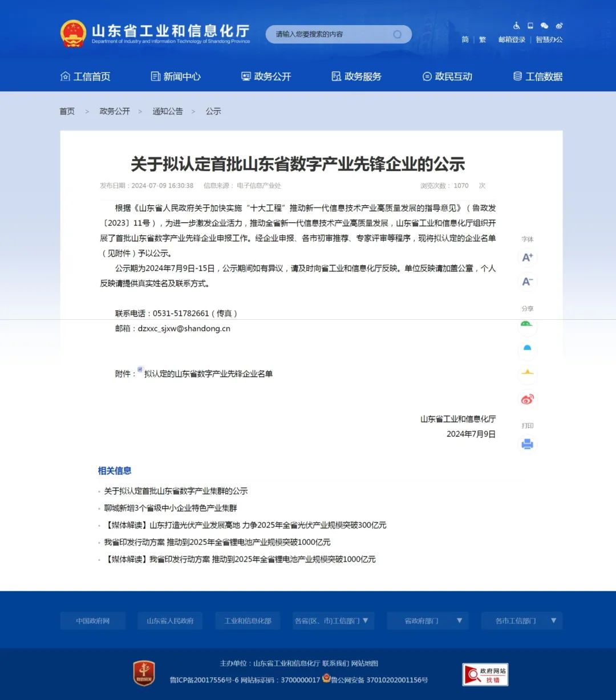Share article via red Weibo icon
Viewport: 616px width, 700px height.
click(528, 400)
